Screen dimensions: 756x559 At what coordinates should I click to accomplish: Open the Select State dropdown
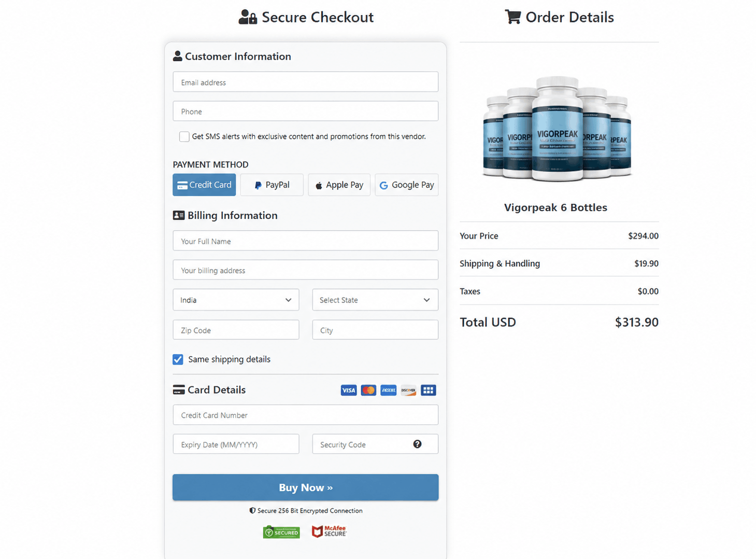click(375, 300)
